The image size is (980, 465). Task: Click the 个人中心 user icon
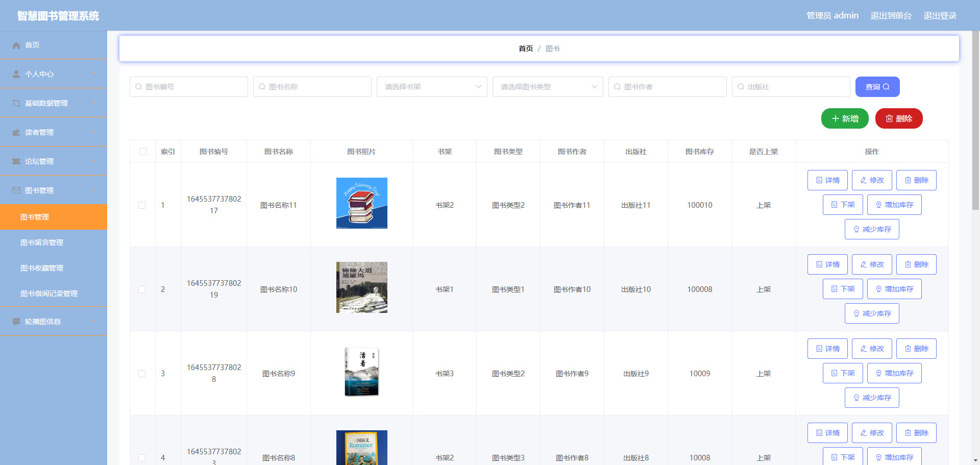pos(16,74)
